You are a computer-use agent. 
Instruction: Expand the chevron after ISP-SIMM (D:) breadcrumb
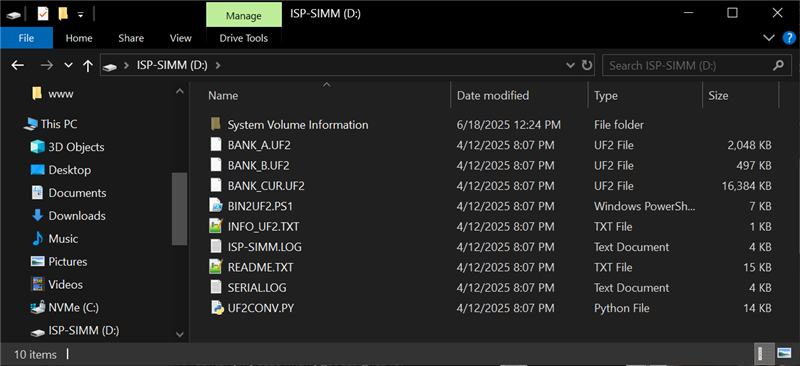pos(218,65)
